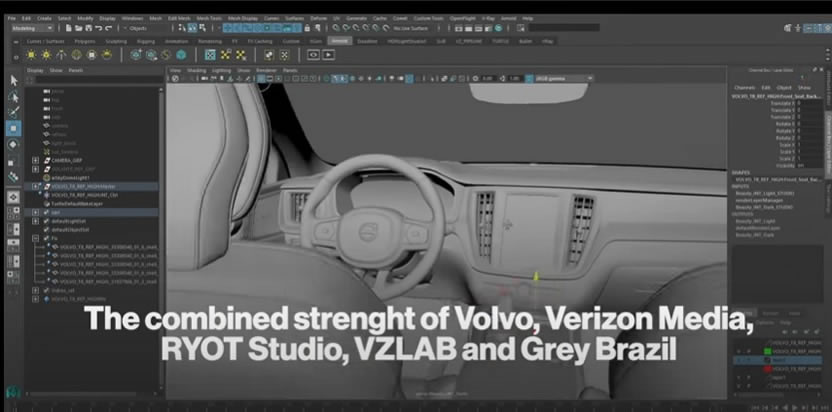
Task: Select the arrow Select tool in toolbox
Action: coord(14,80)
